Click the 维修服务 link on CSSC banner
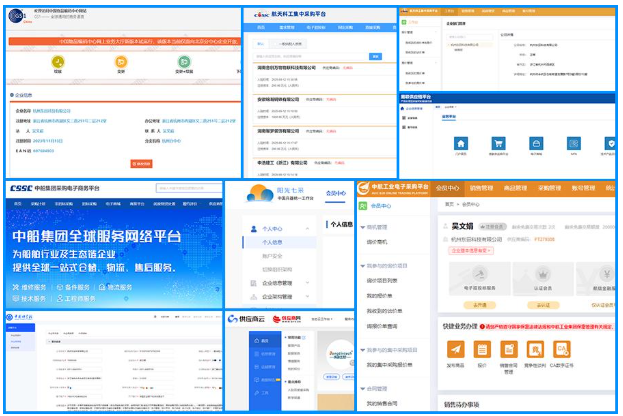Viewport: 623px width, 416px height. [31, 287]
